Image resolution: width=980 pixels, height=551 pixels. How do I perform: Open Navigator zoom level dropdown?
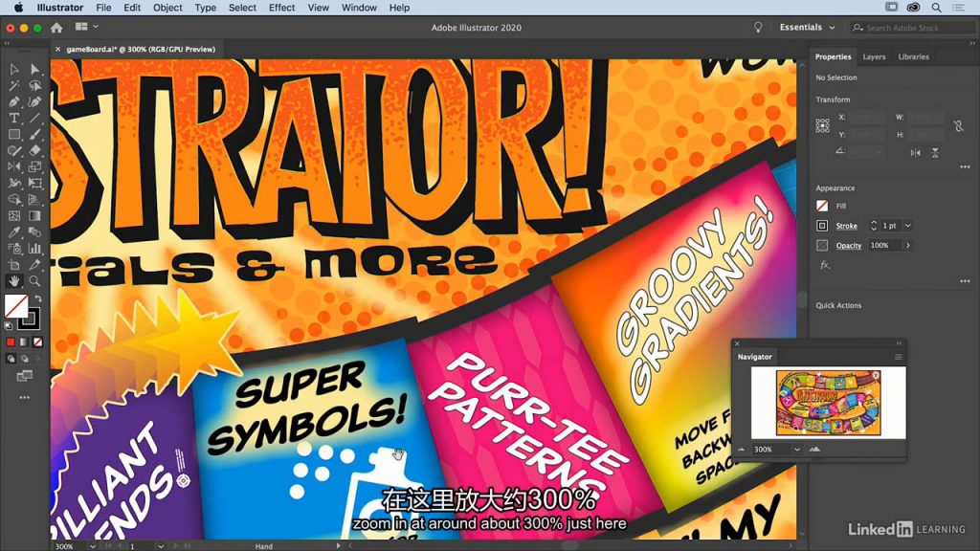(797, 450)
